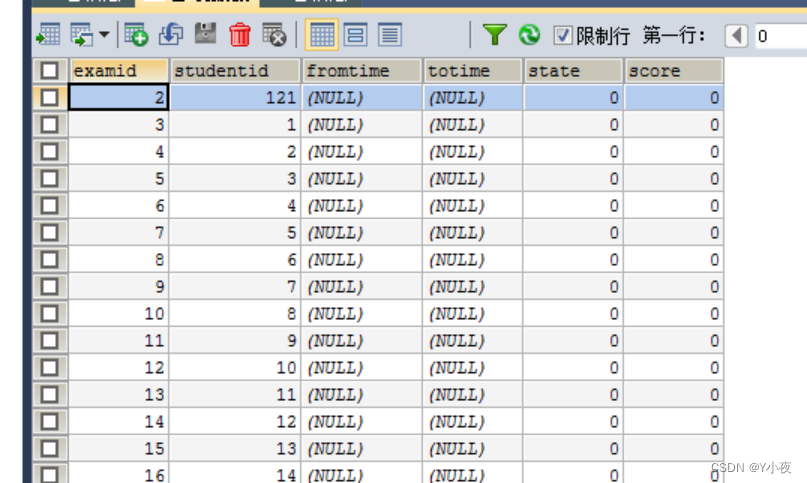
Task: Sort by the studentid column header
Action: [x=235, y=71]
